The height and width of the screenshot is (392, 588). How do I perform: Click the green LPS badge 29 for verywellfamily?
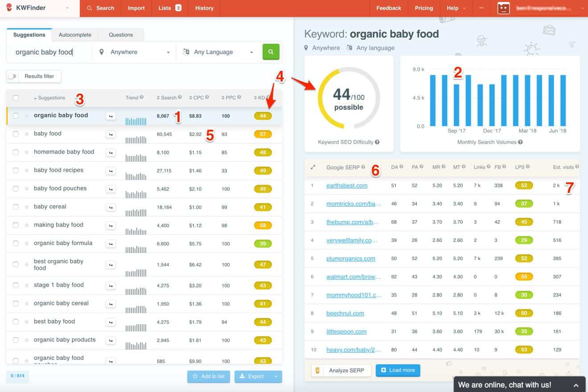pyautogui.click(x=524, y=240)
